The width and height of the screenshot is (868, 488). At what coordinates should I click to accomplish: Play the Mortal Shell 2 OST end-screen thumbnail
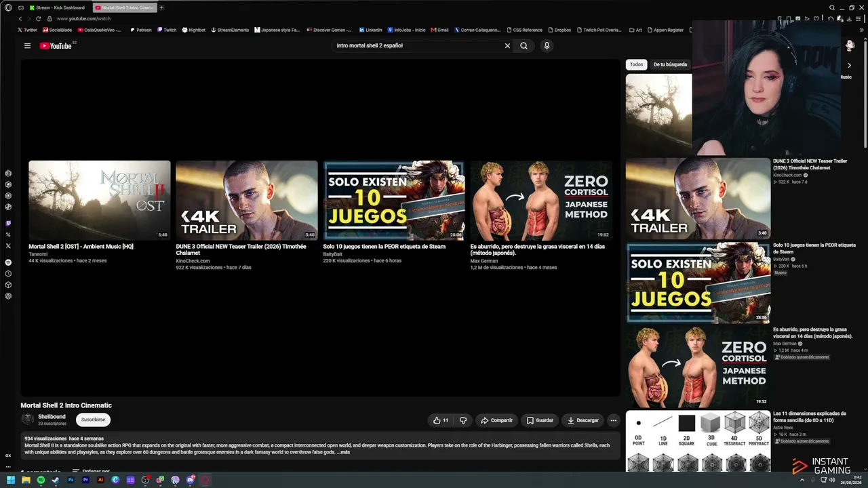(x=100, y=200)
